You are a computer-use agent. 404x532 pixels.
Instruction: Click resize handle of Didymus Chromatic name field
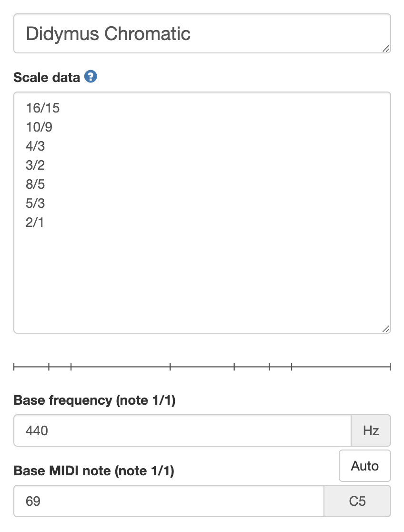[x=386, y=48]
